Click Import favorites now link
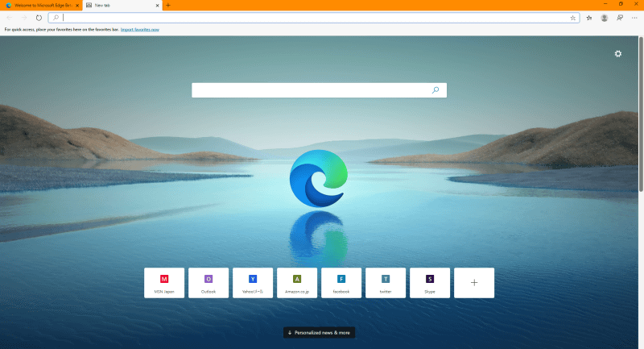Screen dimensions: 644x349 139,30
